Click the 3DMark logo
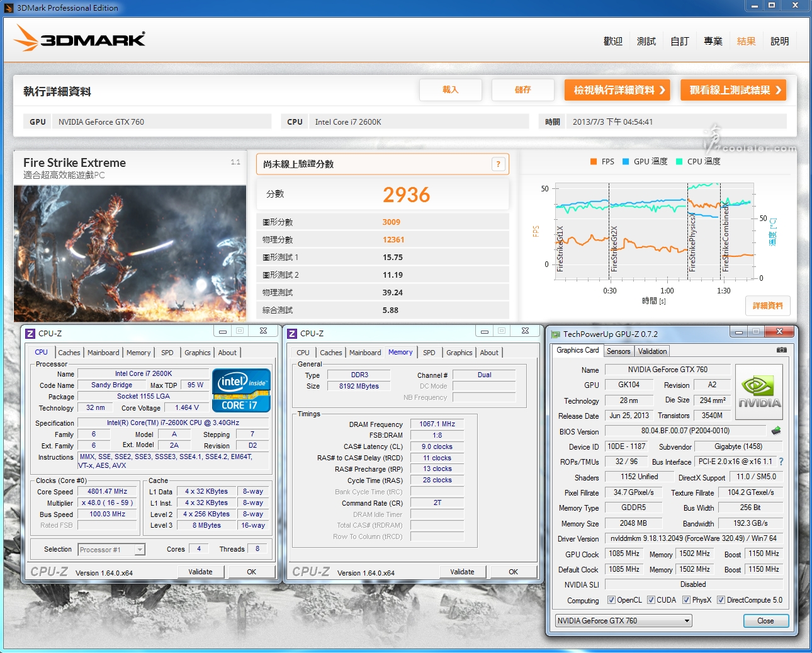 click(x=79, y=38)
